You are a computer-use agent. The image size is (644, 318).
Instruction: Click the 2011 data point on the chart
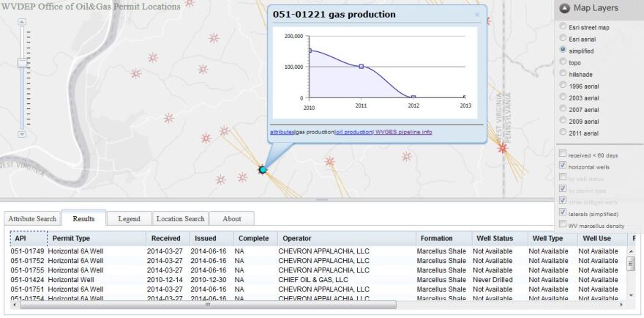tap(362, 66)
